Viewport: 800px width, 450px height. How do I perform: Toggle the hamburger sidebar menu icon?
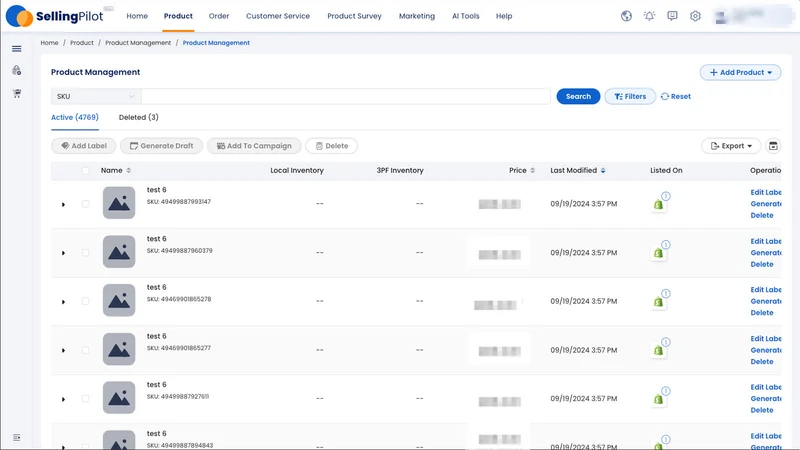click(17, 49)
